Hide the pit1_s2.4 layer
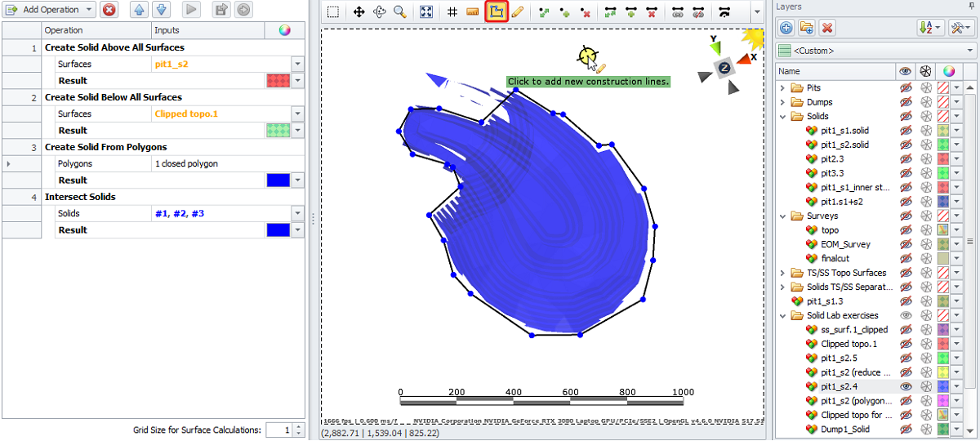 (x=905, y=386)
